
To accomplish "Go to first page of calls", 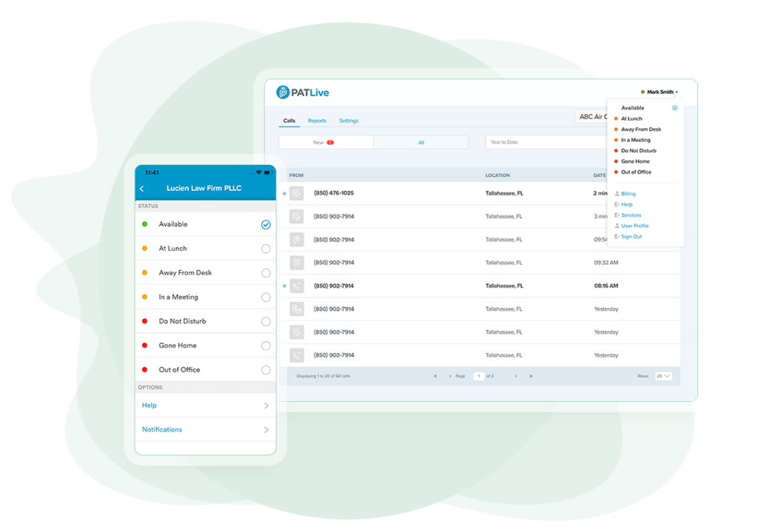I will point(435,376).
